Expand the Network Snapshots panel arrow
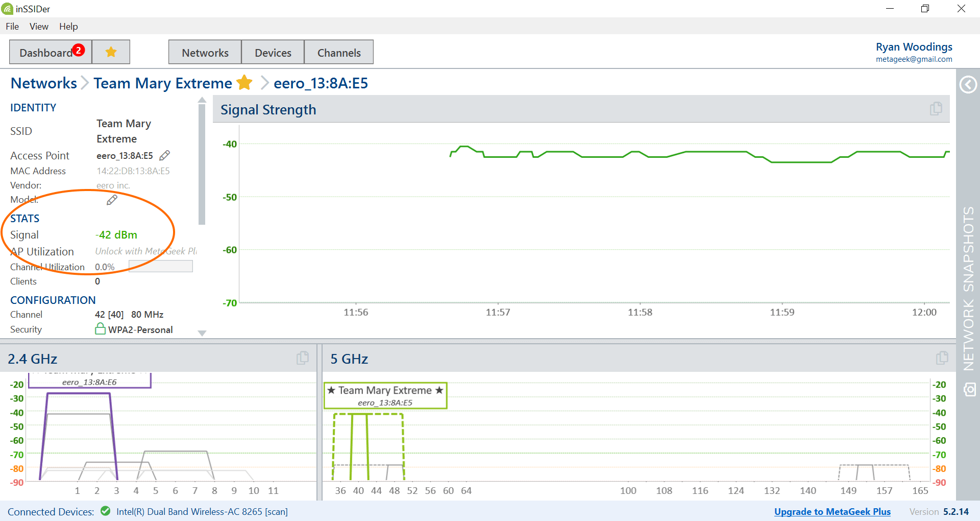The height and width of the screenshot is (521, 980). (968, 84)
